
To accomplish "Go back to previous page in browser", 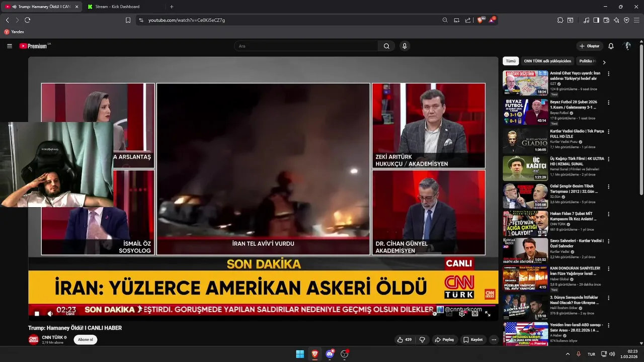I will point(7,20).
